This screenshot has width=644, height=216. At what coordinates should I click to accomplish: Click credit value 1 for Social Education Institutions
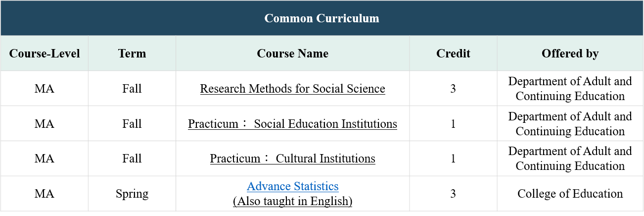(x=453, y=124)
